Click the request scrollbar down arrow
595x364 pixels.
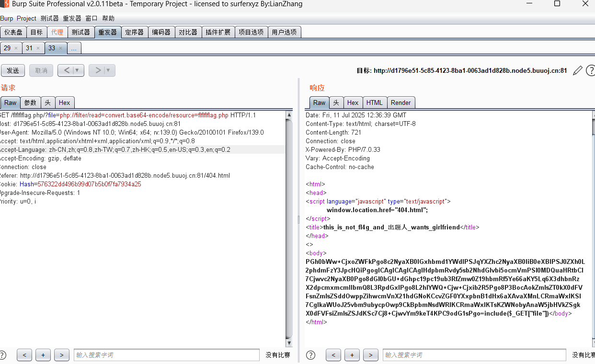pos(289,343)
